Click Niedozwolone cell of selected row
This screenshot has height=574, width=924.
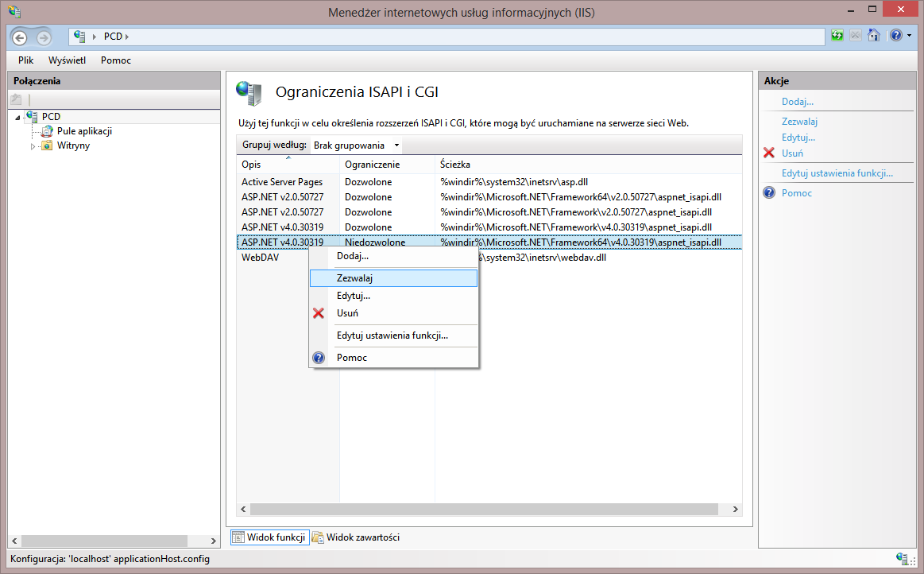tap(375, 242)
